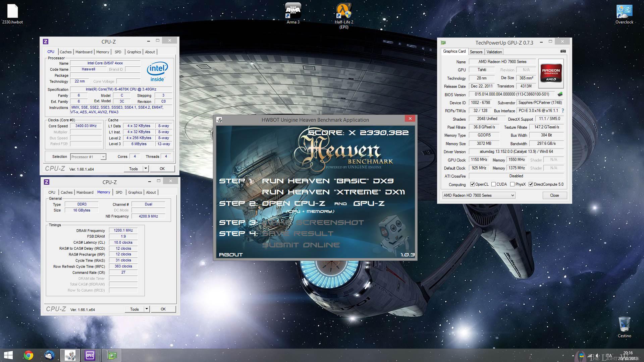
Task: Click the GPU-Z BIOS save chip icon
Action: (560, 94)
